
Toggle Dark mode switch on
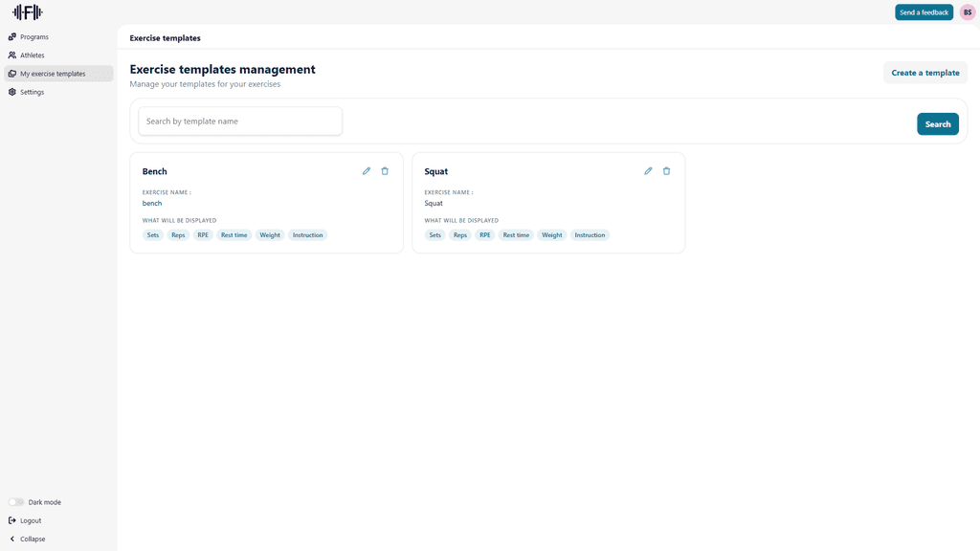click(x=17, y=502)
